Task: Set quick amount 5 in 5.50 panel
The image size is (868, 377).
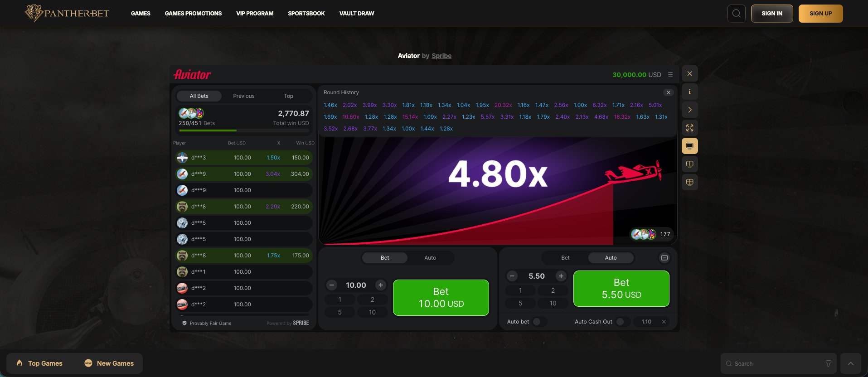Action: point(520,303)
